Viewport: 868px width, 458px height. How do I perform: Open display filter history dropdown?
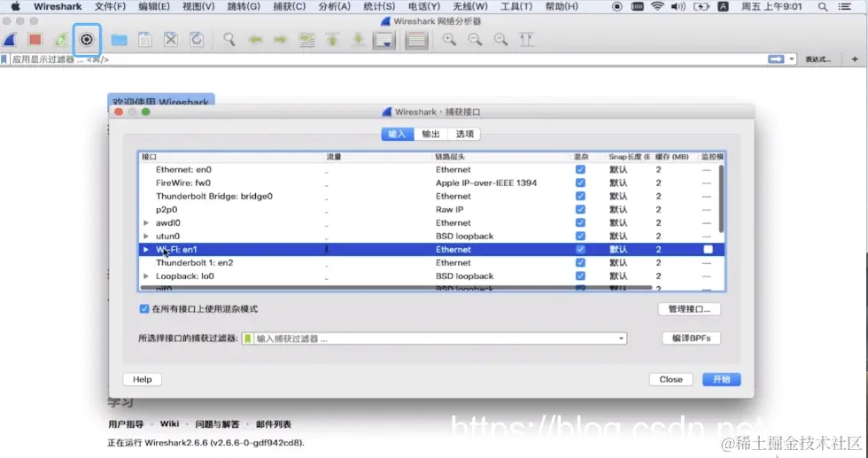[792, 59]
